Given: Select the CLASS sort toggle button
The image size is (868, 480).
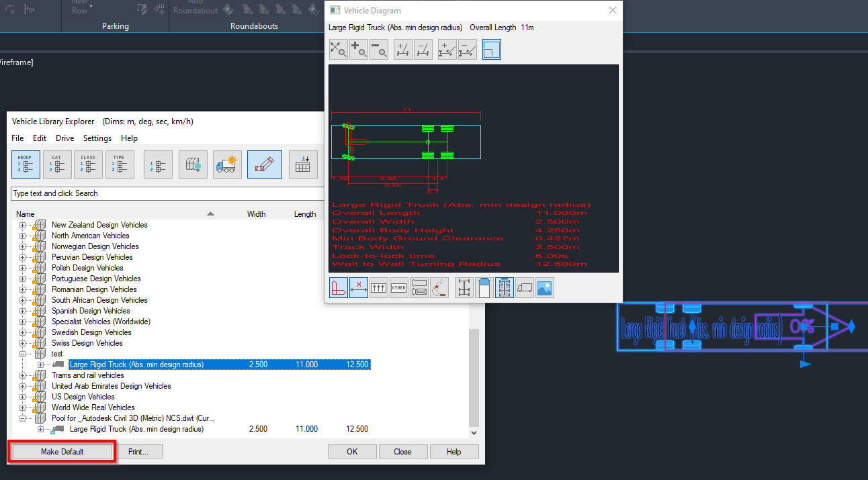Looking at the screenshot, I should [x=88, y=164].
